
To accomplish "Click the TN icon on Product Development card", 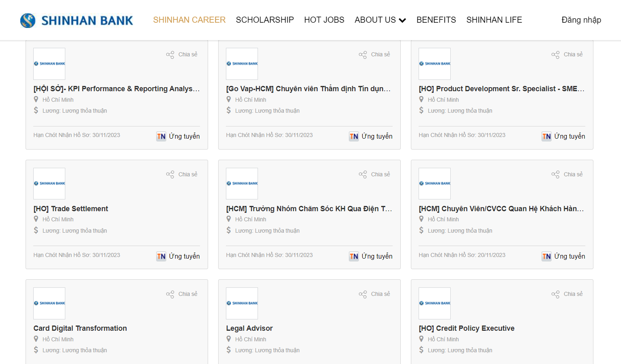I will coord(547,136).
